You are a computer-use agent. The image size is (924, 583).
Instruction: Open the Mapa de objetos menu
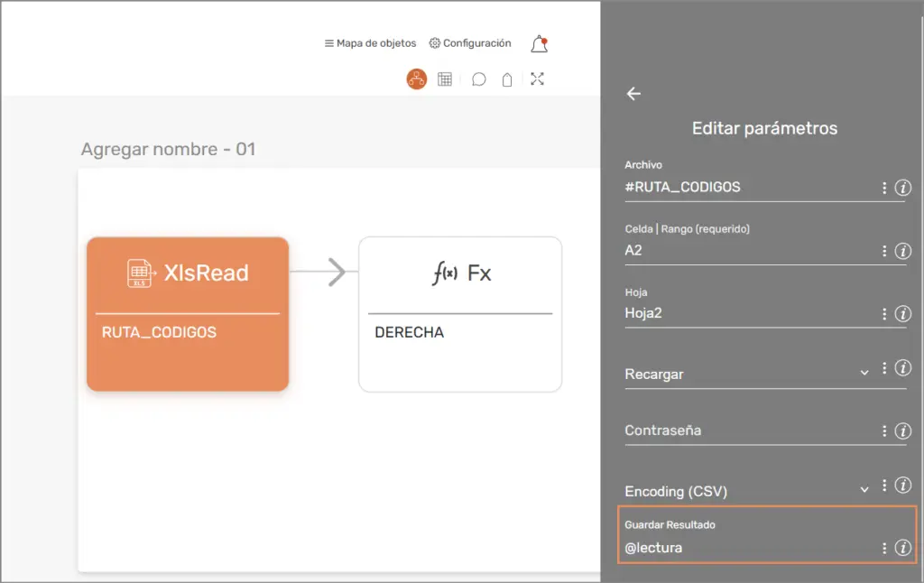coord(371,43)
